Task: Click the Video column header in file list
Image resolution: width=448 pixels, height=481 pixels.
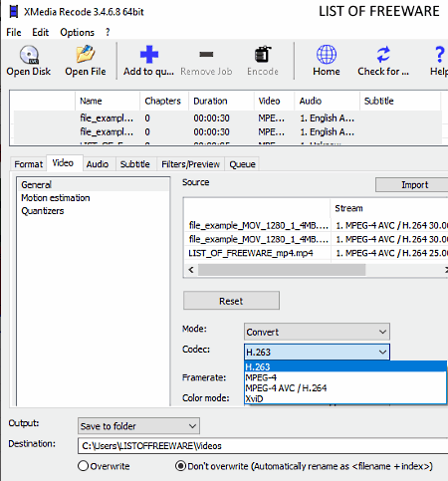Action: (x=274, y=101)
